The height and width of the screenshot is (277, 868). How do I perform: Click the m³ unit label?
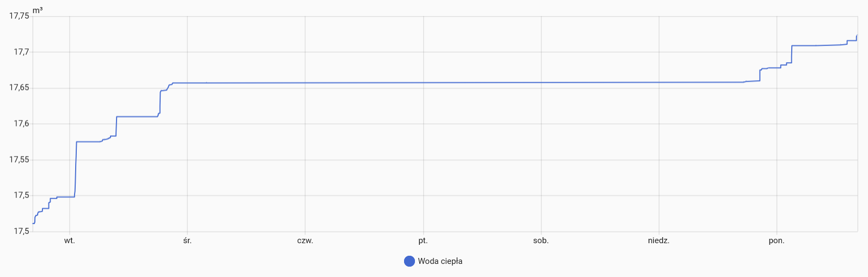[x=38, y=10]
